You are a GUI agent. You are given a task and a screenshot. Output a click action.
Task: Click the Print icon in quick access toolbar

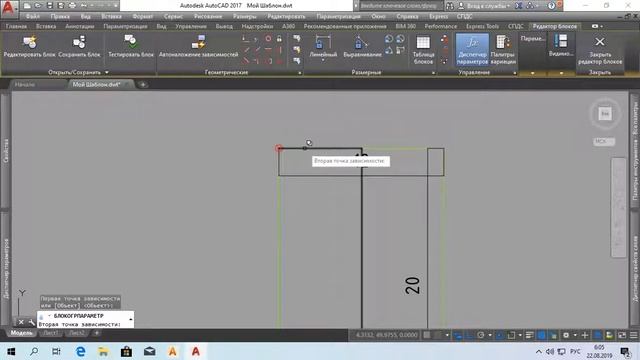(x=72, y=6)
